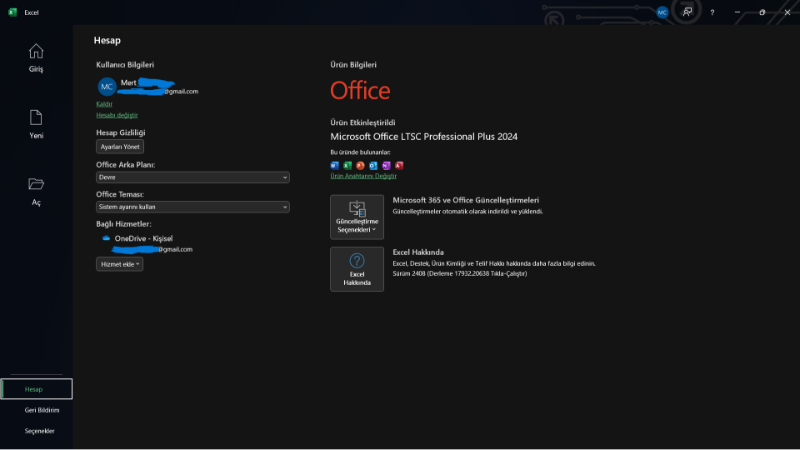
Task: Click the Microsoft Office LTSC Professional Plus 2024 text
Action: [x=423, y=137]
